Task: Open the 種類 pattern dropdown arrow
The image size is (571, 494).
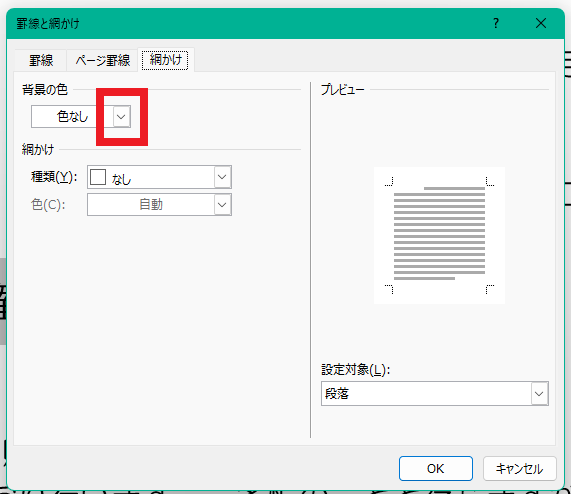Action: [x=222, y=177]
